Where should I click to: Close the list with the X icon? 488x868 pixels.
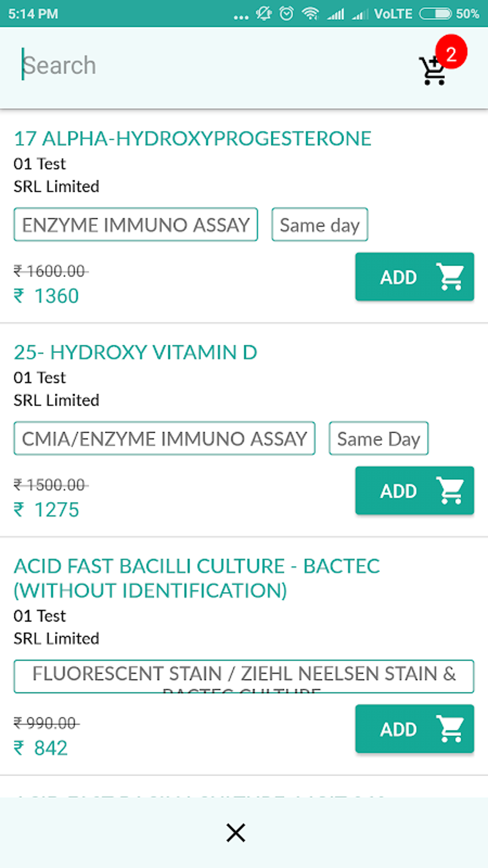(x=236, y=833)
